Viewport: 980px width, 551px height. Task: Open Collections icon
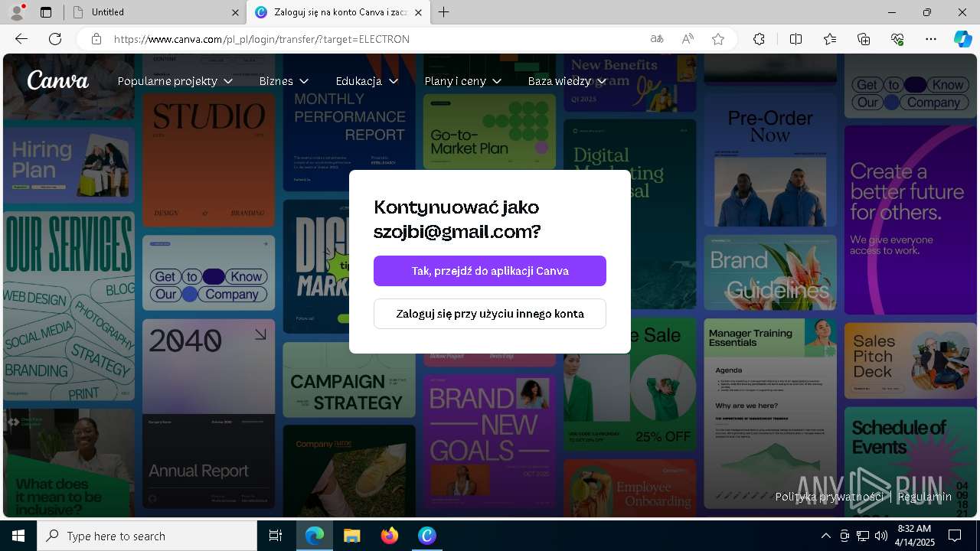(x=864, y=39)
